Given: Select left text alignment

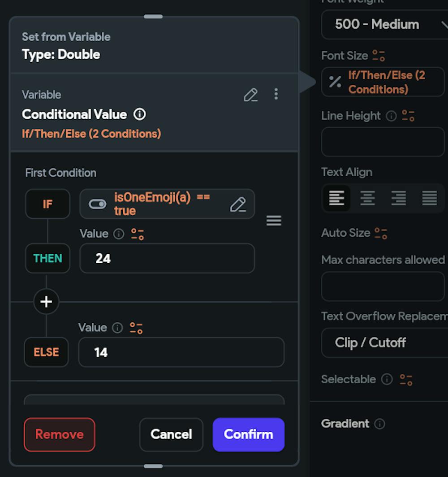Looking at the screenshot, I should coord(337,198).
